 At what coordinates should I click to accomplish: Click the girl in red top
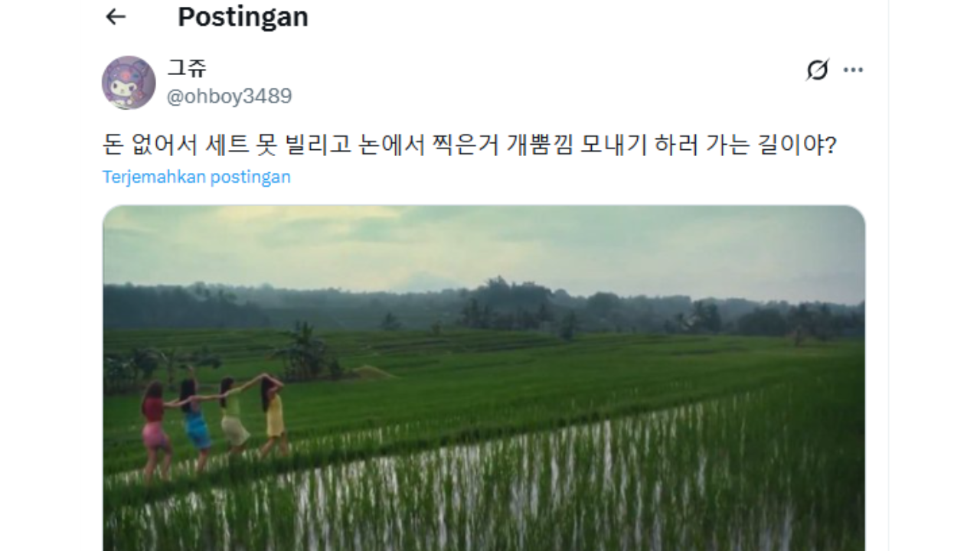coord(155,430)
